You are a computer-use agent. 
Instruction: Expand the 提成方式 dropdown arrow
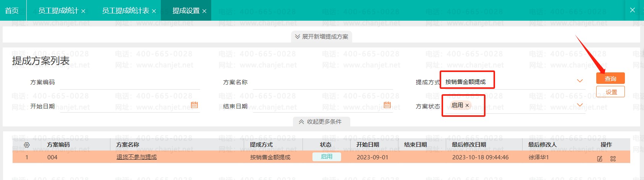[579, 81]
